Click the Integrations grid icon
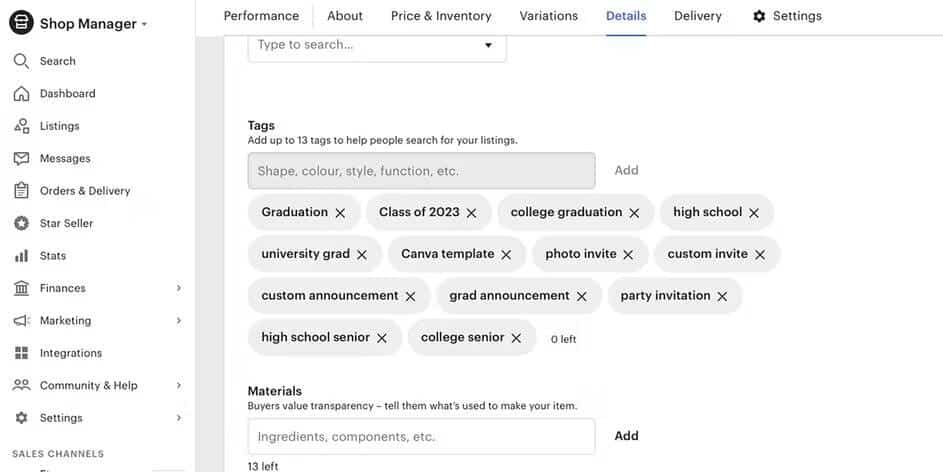Viewport: 943px width, 472px height. click(x=21, y=353)
